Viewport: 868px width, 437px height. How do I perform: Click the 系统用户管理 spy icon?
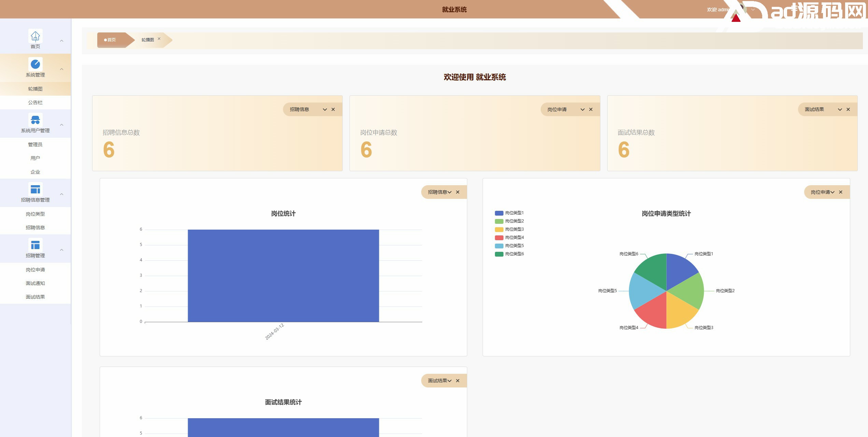tap(35, 120)
